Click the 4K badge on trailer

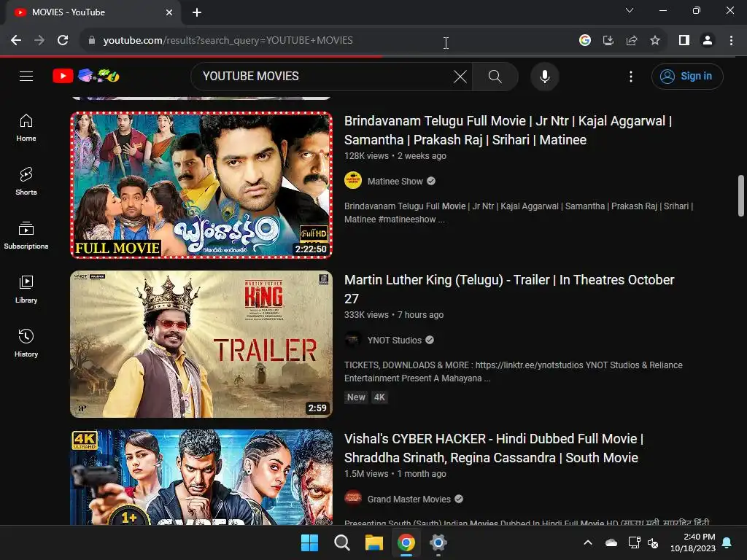tap(379, 397)
